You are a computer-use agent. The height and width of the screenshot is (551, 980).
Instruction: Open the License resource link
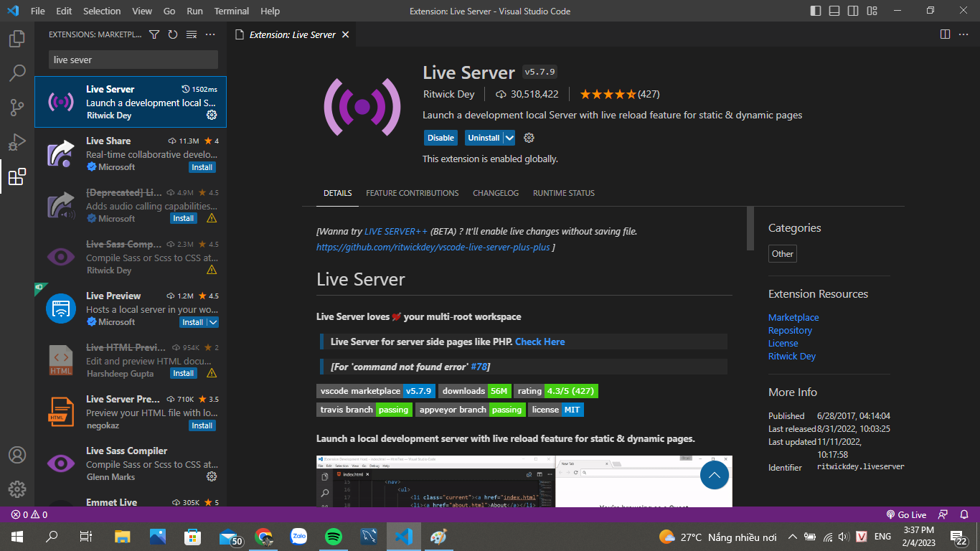[x=783, y=343]
